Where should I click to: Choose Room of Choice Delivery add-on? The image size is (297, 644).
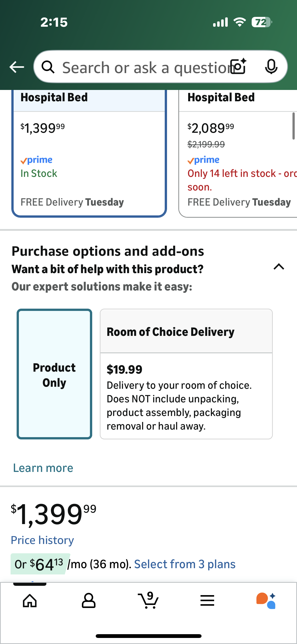(x=186, y=374)
